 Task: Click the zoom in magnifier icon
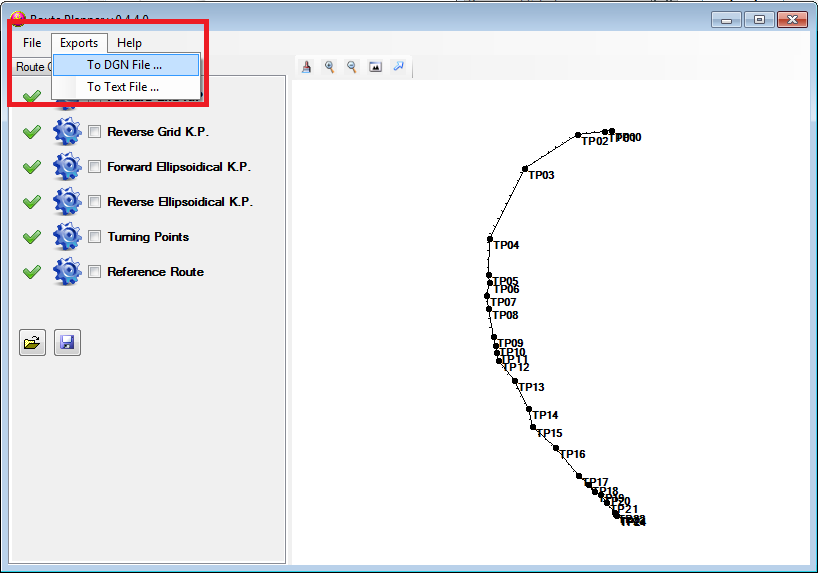(x=329, y=67)
